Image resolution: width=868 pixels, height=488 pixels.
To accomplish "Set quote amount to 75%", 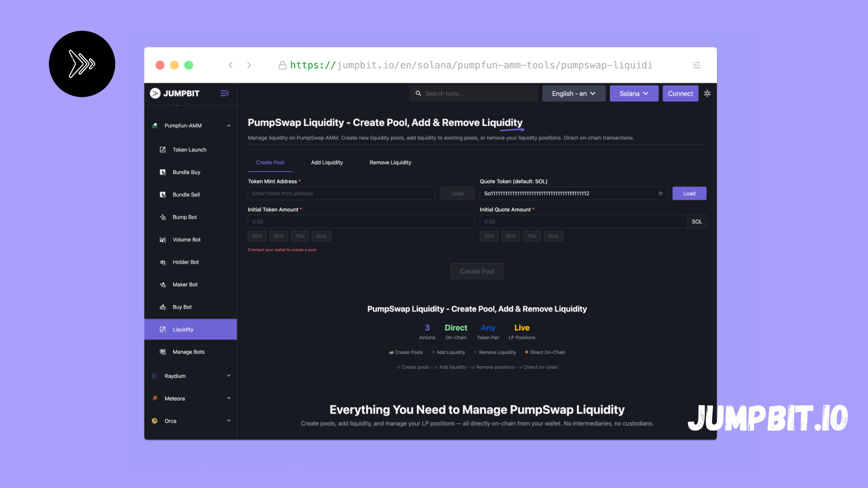I will click(532, 236).
